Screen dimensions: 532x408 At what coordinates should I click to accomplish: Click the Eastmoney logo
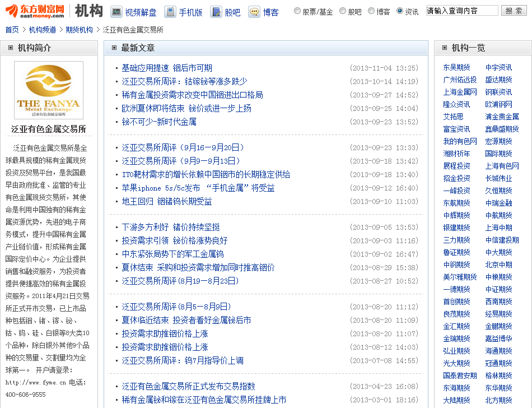tap(35, 11)
